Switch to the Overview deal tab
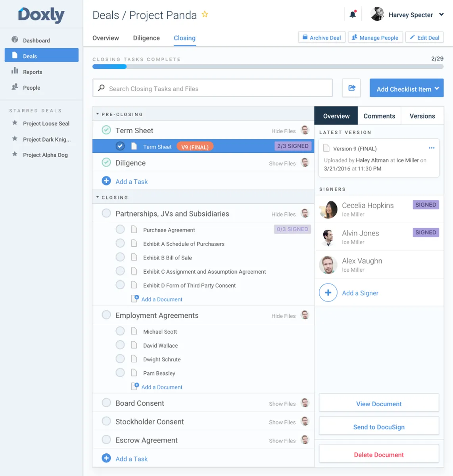This screenshot has height=476, width=453. [x=106, y=38]
